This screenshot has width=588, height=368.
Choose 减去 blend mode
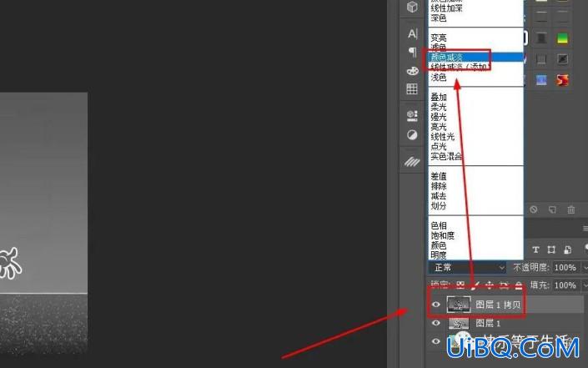pos(475,196)
